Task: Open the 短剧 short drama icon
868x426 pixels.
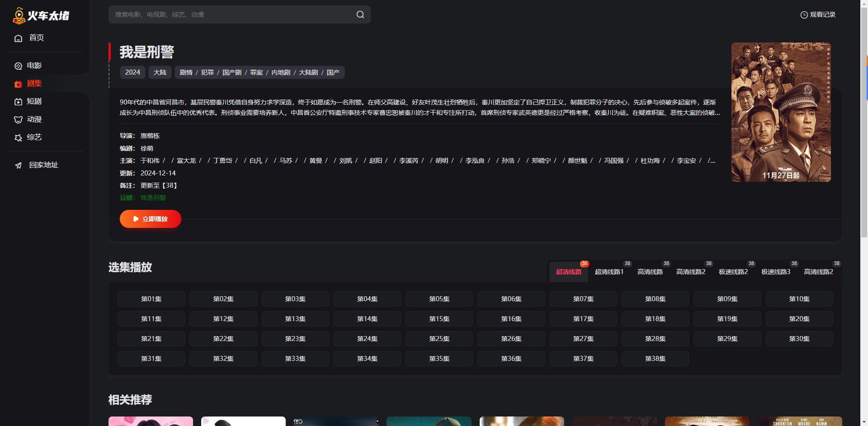Action: pyautogui.click(x=18, y=102)
